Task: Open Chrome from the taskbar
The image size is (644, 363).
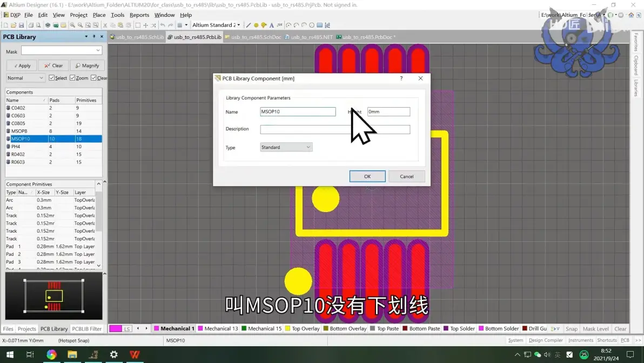Action: pos(51,354)
